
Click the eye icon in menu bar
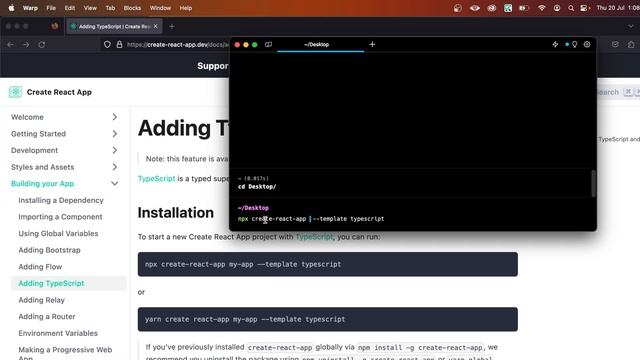tap(474, 8)
